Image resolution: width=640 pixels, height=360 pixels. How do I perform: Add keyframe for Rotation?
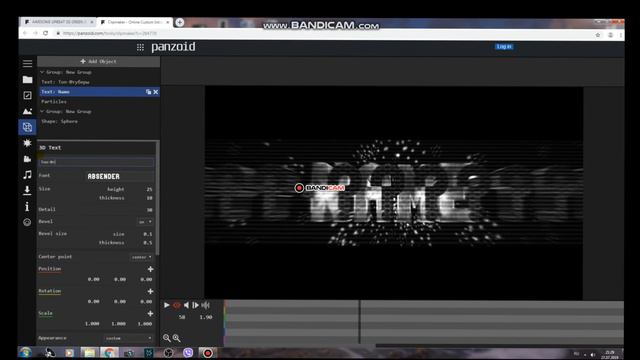[x=150, y=291]
